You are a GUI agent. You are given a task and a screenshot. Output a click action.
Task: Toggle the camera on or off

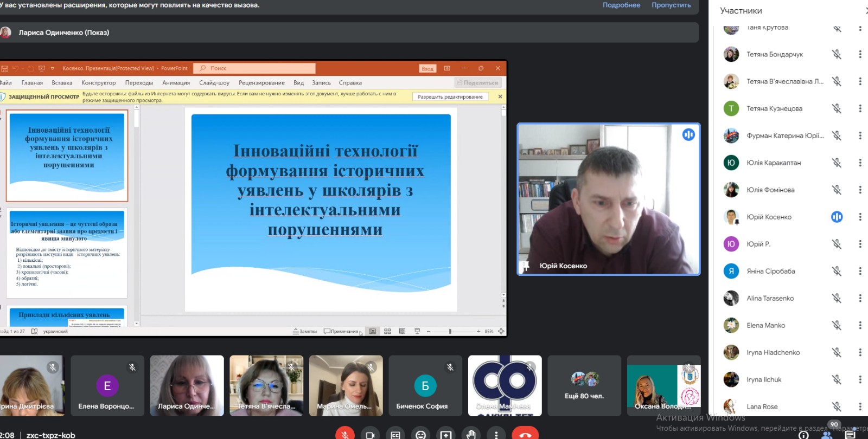370,435
